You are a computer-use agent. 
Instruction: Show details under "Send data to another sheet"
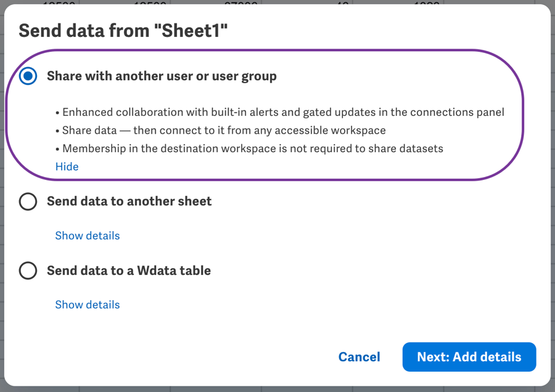pyautogui.click(x=87, y=235)
